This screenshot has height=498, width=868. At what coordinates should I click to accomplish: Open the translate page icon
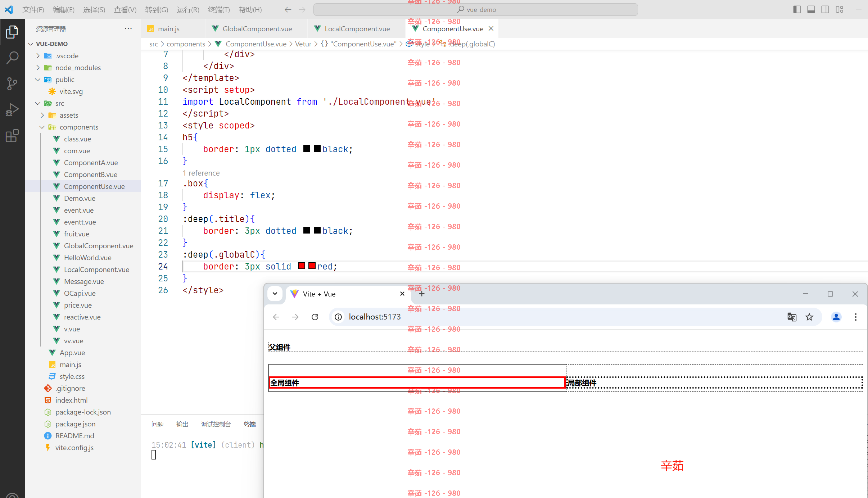pyautogui.click(x=792, y=317)
